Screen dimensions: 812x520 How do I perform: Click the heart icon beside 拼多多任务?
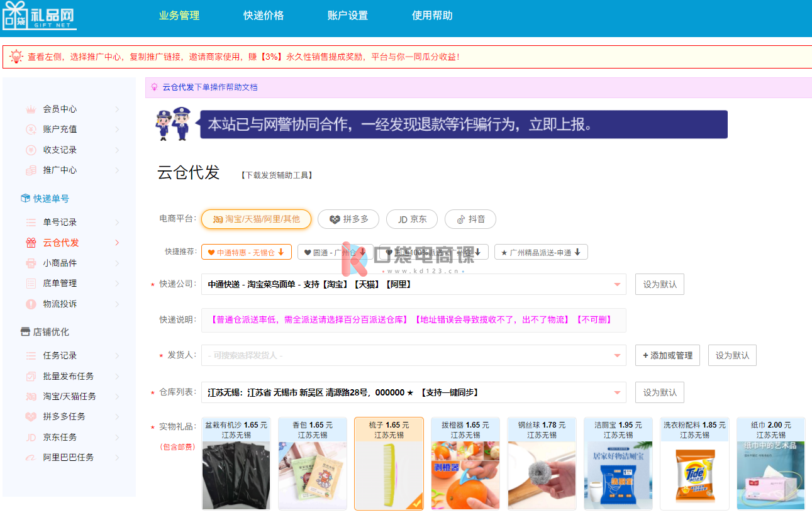[31, 417]
